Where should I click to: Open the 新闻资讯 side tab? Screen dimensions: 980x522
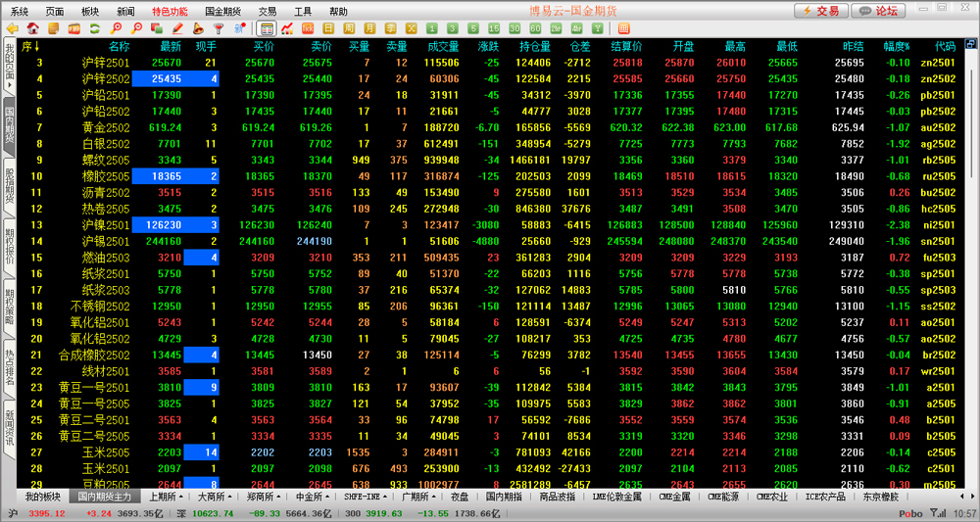(x=9, y=427)
